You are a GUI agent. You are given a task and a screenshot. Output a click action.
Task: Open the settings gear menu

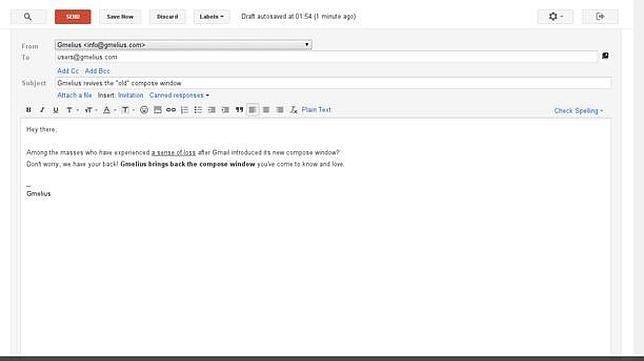[555, 17]
